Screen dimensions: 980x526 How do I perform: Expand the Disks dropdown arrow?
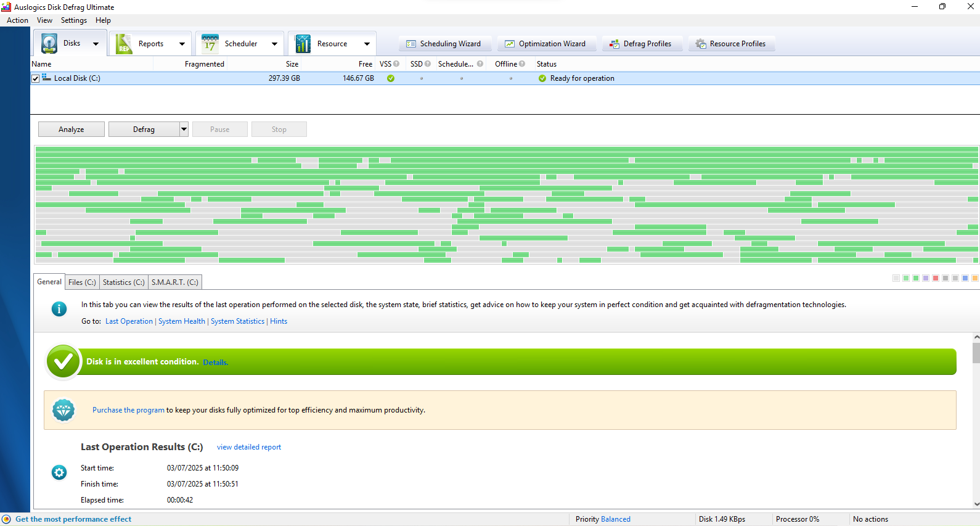point(96,44)
